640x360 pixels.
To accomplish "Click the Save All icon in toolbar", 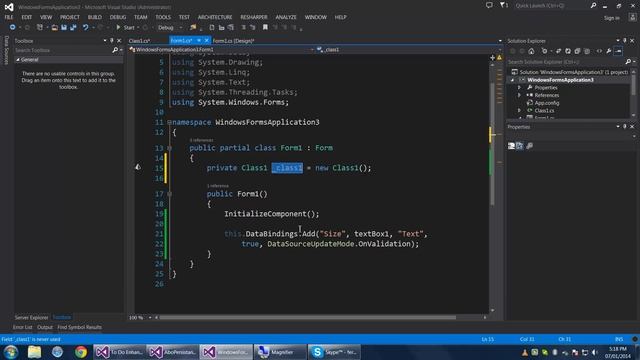I will pyautogui.click(x=73, y=27).
